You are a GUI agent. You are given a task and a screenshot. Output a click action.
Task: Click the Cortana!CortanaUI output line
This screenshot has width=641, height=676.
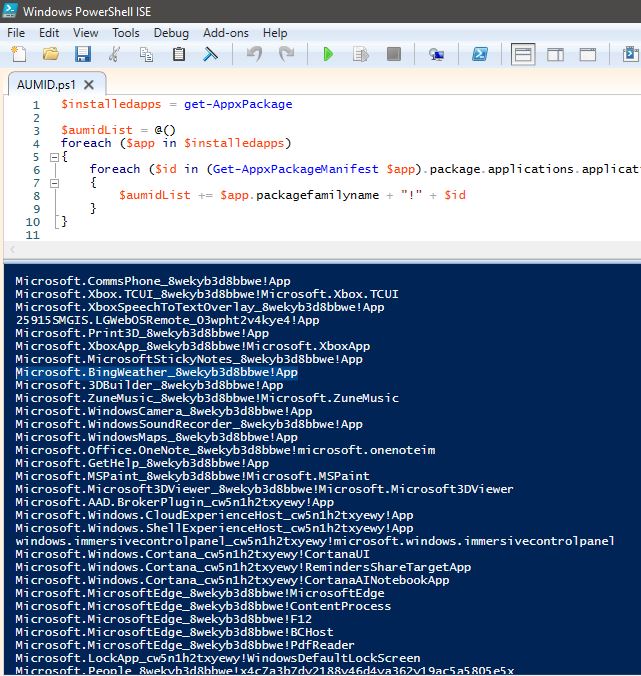(193, 554)
